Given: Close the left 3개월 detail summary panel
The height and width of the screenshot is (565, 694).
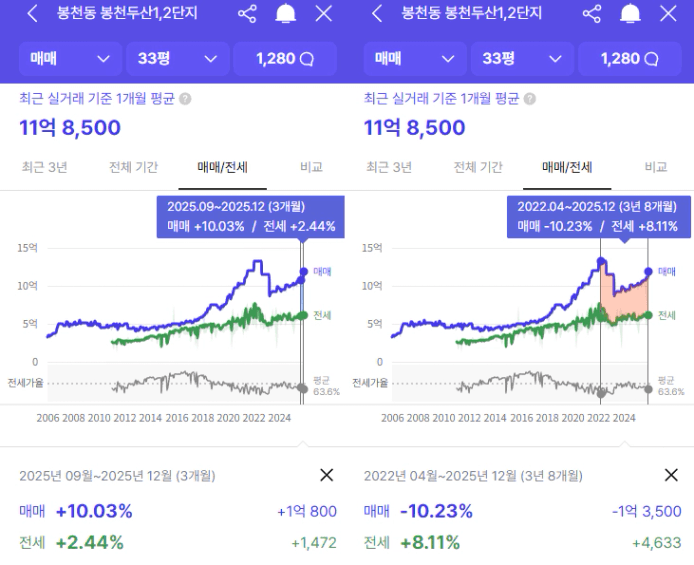Looking at the screenshot, I should [326, 475].
